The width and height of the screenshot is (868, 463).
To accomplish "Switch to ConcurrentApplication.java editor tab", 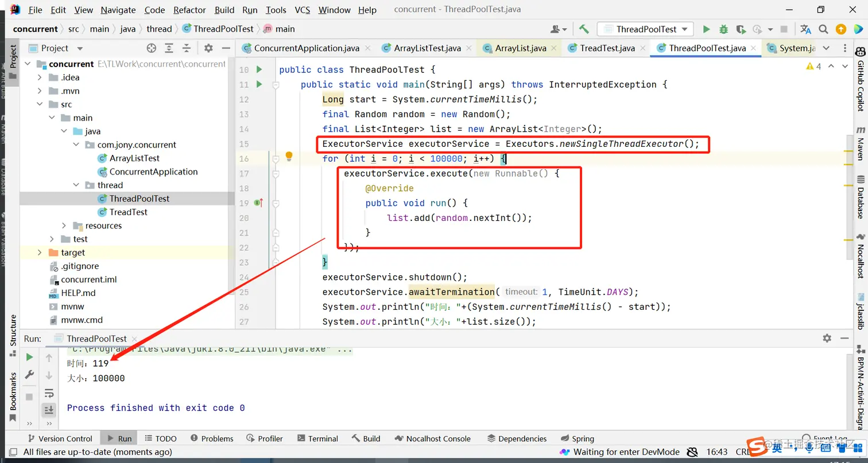I will click(x=307, y=48).
